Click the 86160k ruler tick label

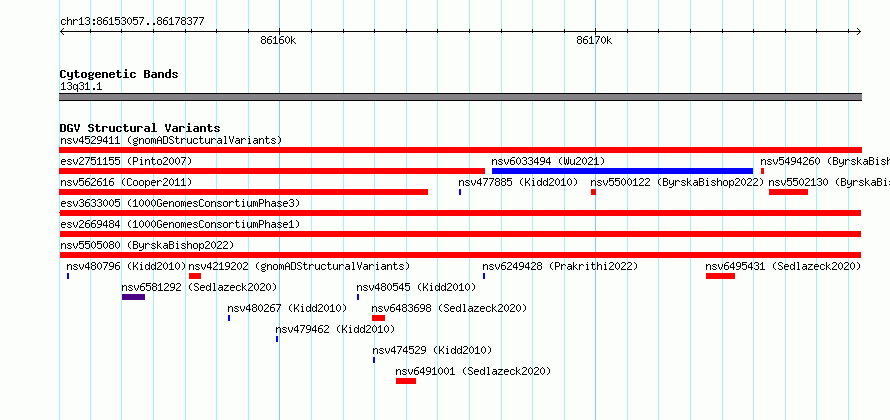[278, 40]
